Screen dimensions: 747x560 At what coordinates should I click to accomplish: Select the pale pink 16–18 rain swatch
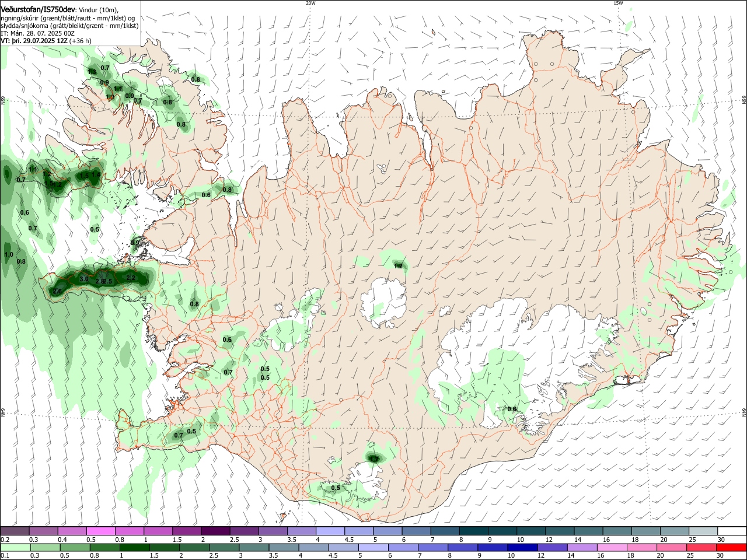tap(613, 548)
